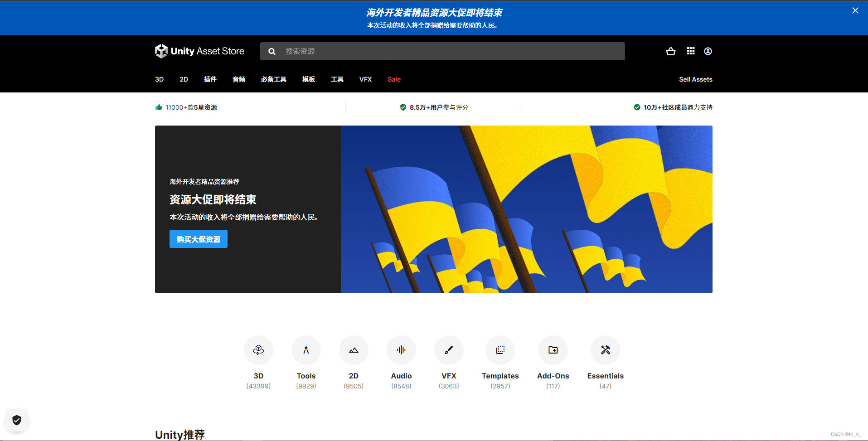The image size is (868, 441).
Task: Click the Templates category icon
Action: click(x=500, y=350)
